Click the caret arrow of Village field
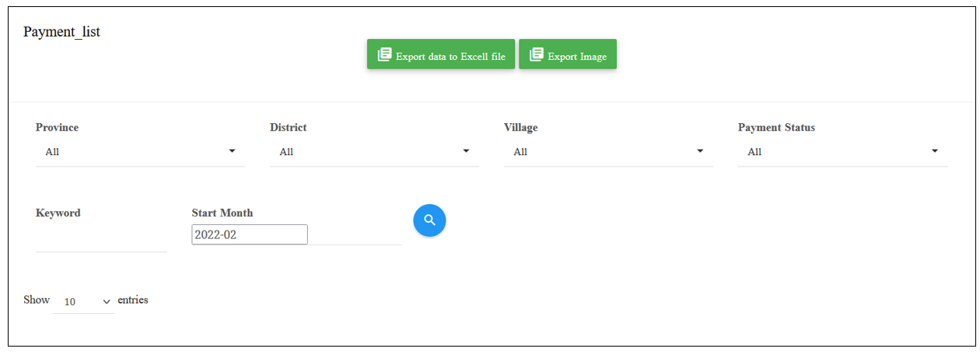 tap(700, 151)
